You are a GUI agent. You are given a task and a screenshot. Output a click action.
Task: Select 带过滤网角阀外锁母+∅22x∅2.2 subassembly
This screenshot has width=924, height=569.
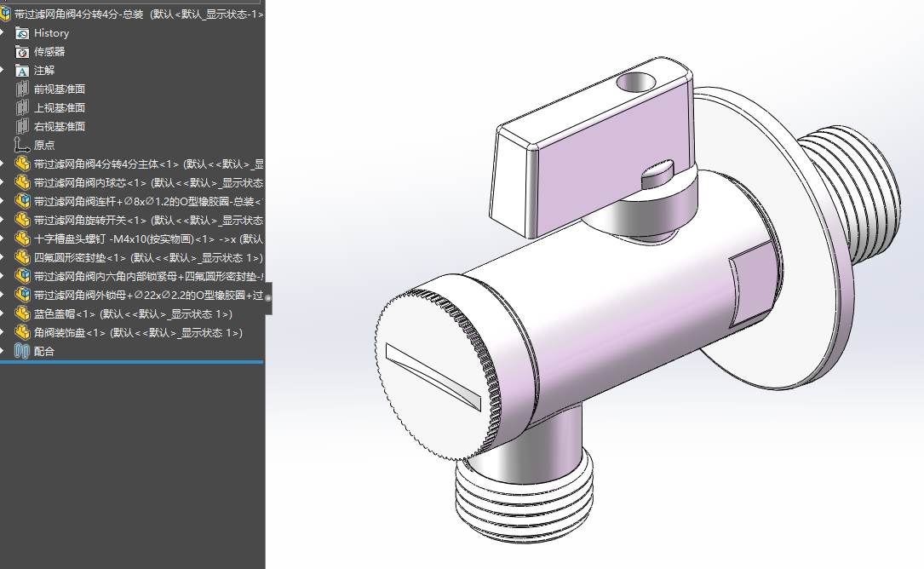pyautogui.click(x=148, y=295)
